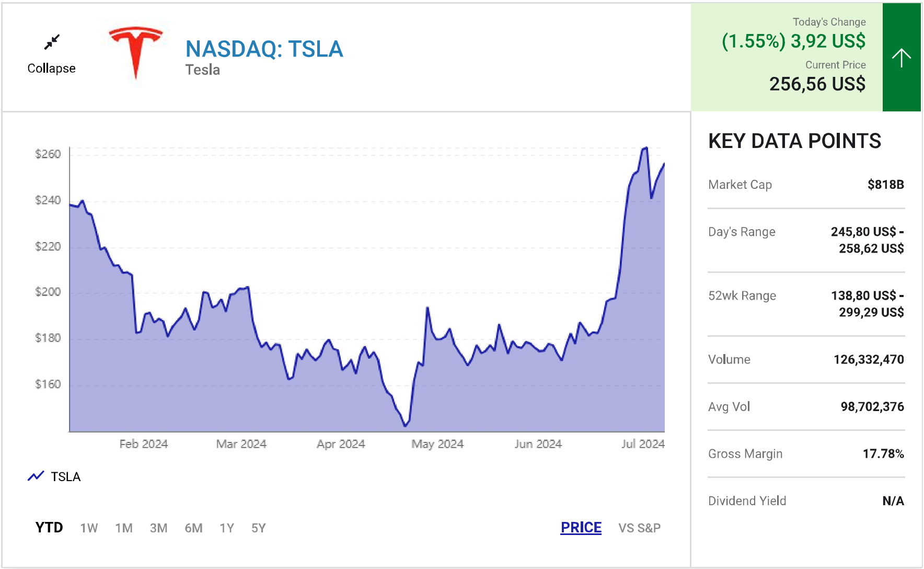Click the chart's late-April price low point

click(406, 425)
